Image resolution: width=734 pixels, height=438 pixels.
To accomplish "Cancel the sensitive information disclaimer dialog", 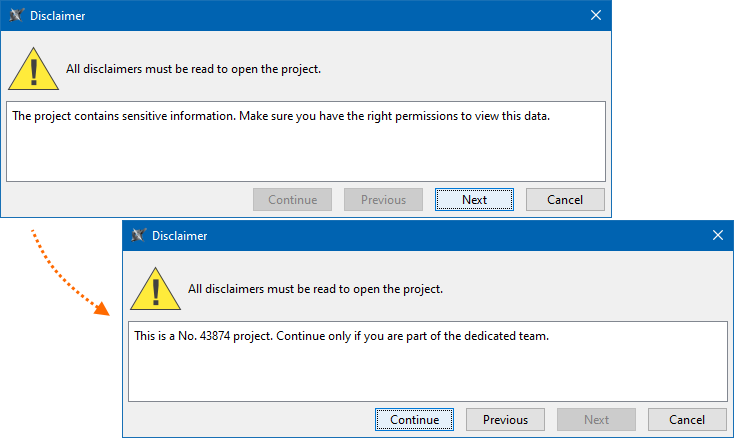I will (x=565, y=199).
